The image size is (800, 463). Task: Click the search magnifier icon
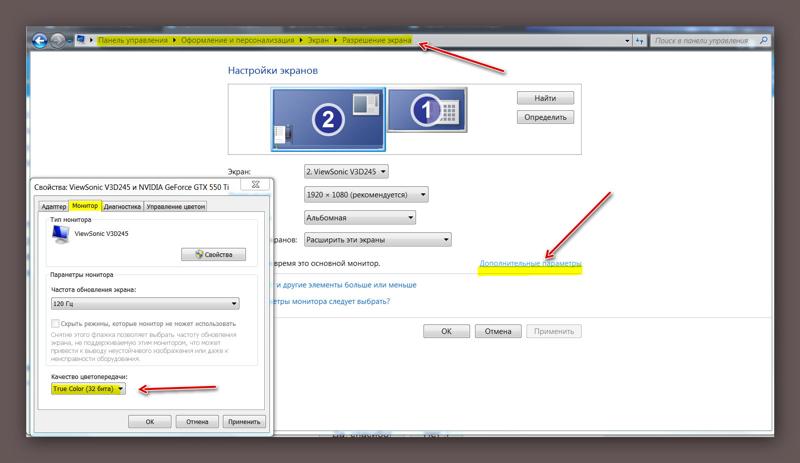click(763, 40)
